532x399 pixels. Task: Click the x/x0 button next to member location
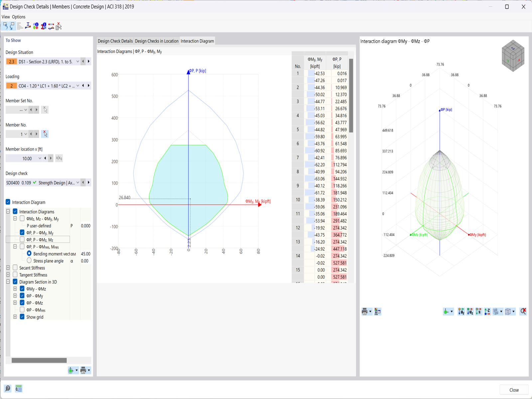coord(59,158)
